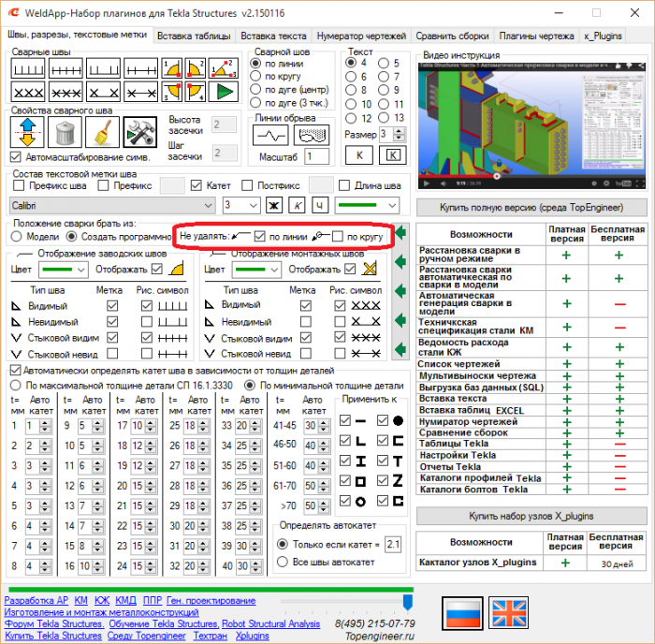The image size is (655, 644).
Task: Select 'по кругу' weld radio button
Action: click(x=255, y=76)
